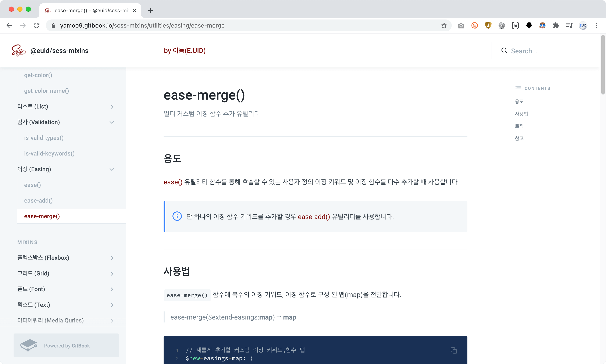Bookmark page with the star icon

point(444,25)
